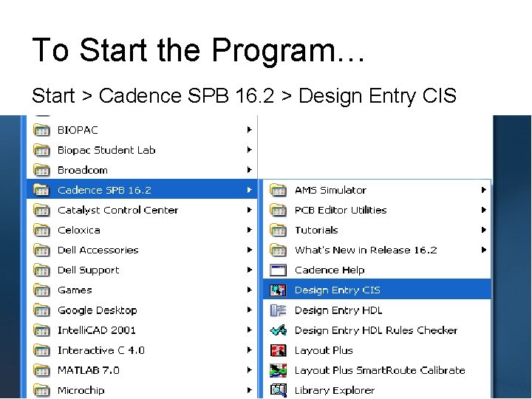Click the Games folder icon
The width and height of the screenshot is (532, 399).
point(41,290)
